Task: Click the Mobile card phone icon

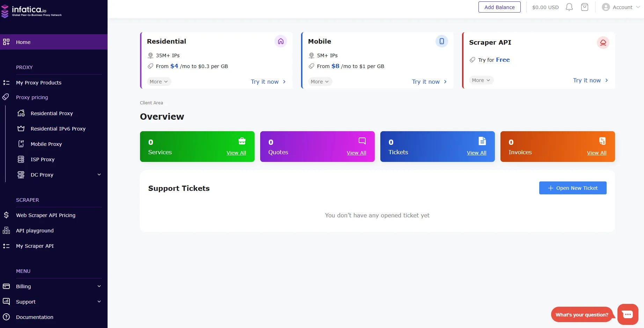Action: 442,42
